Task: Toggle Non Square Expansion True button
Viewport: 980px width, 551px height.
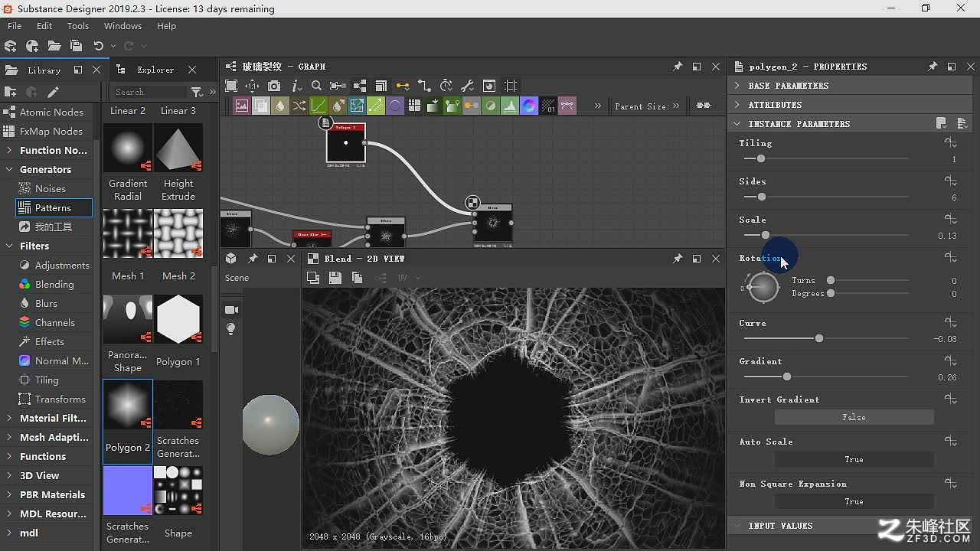Action: (854, 501)
